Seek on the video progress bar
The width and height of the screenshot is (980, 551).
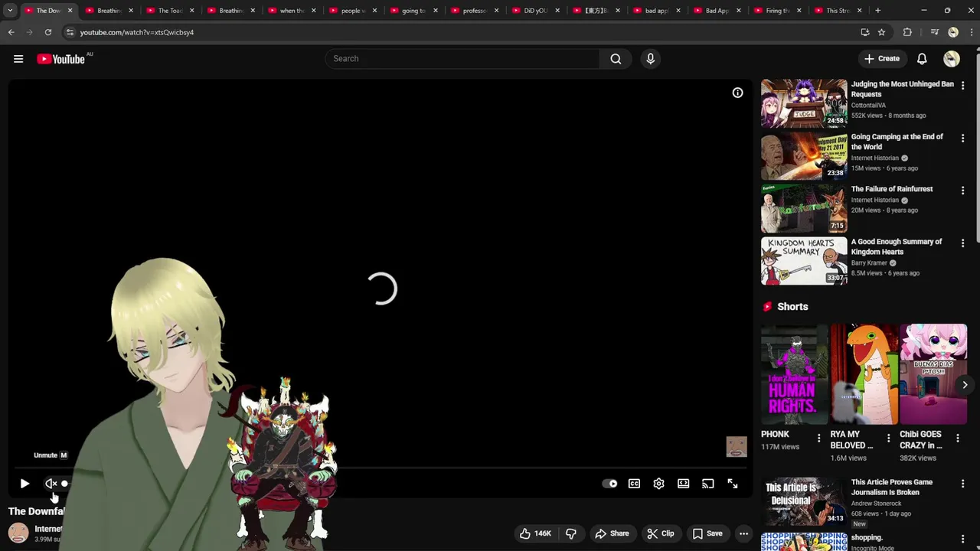(x=380, y=468)
